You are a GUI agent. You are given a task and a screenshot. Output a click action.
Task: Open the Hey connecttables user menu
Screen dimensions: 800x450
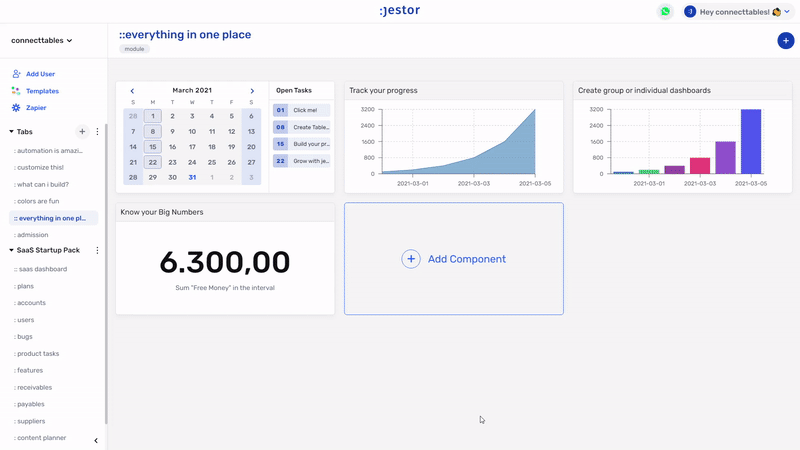(x=738, y=12)
